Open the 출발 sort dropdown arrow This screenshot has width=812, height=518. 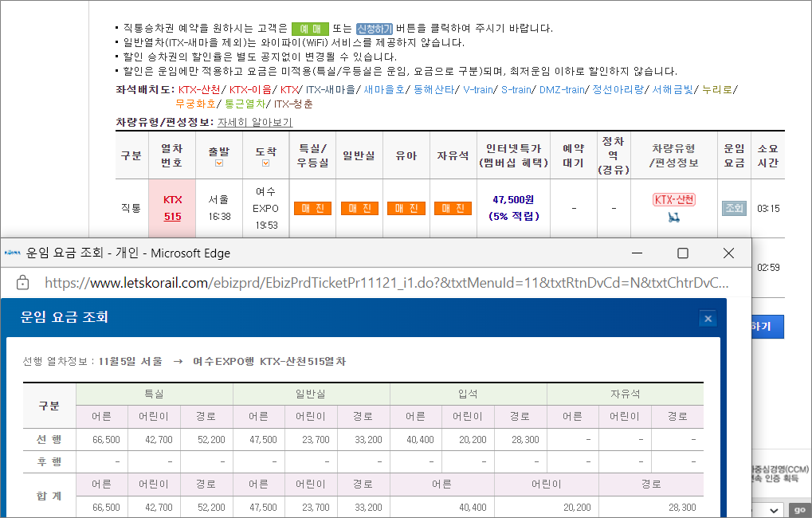(219, 163)
